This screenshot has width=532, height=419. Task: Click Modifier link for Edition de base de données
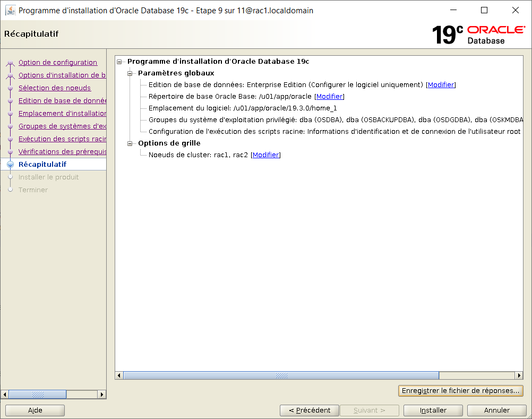441,85
